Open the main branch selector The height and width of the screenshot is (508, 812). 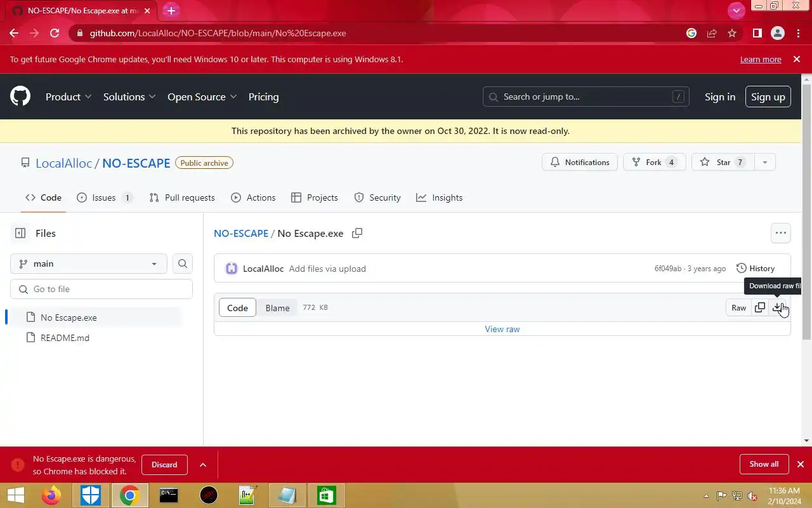coord(89,264)
